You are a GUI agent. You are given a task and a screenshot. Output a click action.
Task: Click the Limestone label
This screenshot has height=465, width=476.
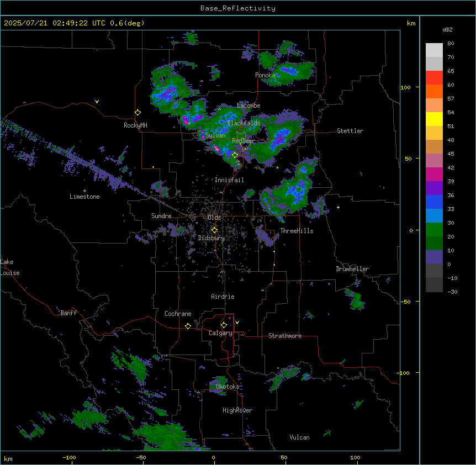point(84,197)
